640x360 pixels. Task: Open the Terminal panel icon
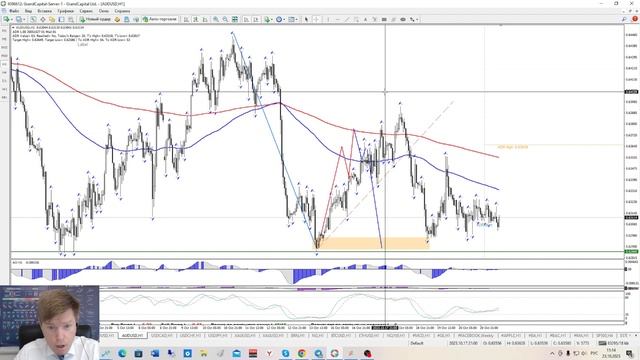[x=61, y=19]
